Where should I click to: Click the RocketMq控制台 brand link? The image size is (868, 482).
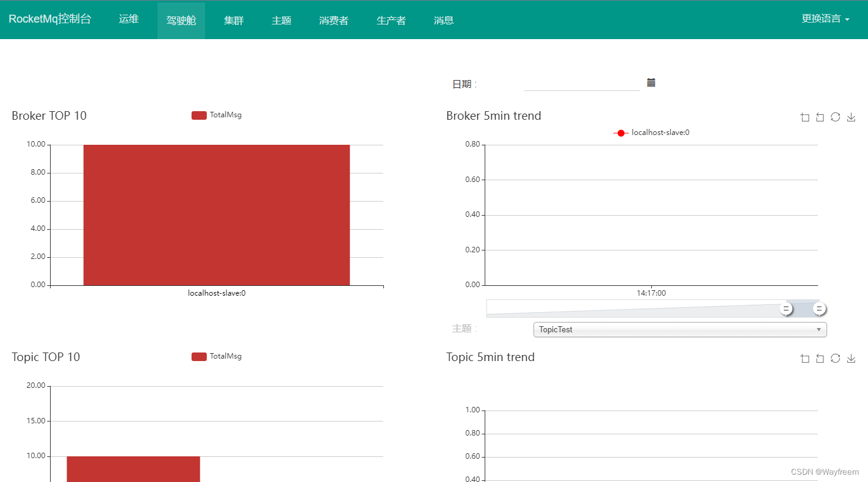coord(50,19)
